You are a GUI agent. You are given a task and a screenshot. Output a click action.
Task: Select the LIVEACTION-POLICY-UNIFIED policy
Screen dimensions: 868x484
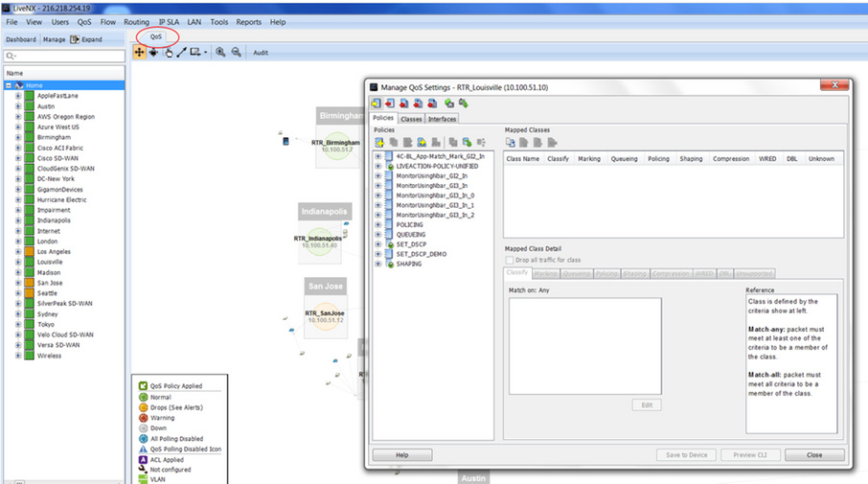[x=437, y=166]
